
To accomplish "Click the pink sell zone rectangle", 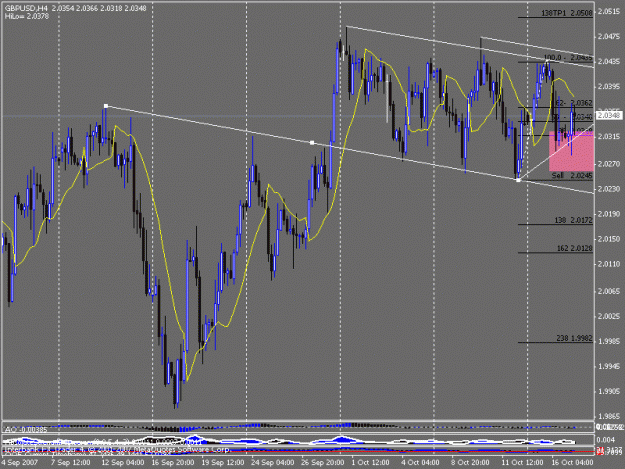I will pyautogui.click(x=571, y=151).
